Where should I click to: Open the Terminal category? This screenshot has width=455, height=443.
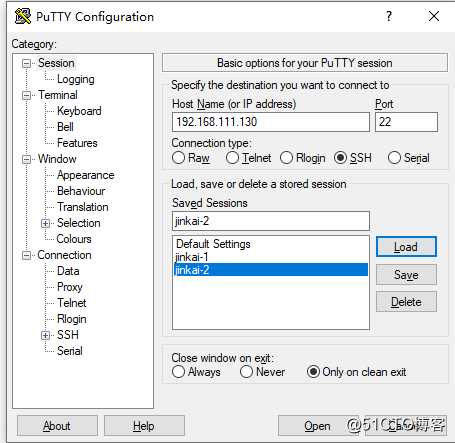(x=58, y=95)
